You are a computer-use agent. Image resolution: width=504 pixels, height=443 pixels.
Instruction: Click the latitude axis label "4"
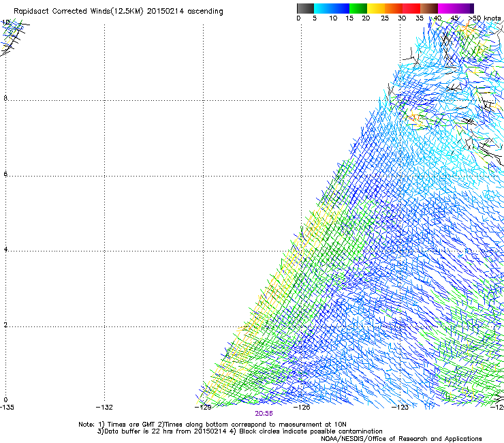click(x=5, y=249)
